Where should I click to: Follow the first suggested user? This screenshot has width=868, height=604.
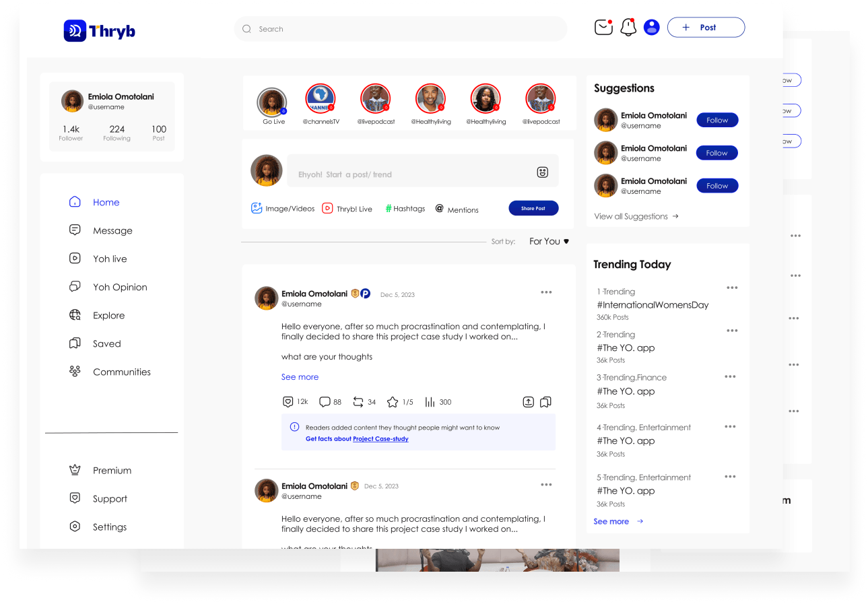point(717,120)
